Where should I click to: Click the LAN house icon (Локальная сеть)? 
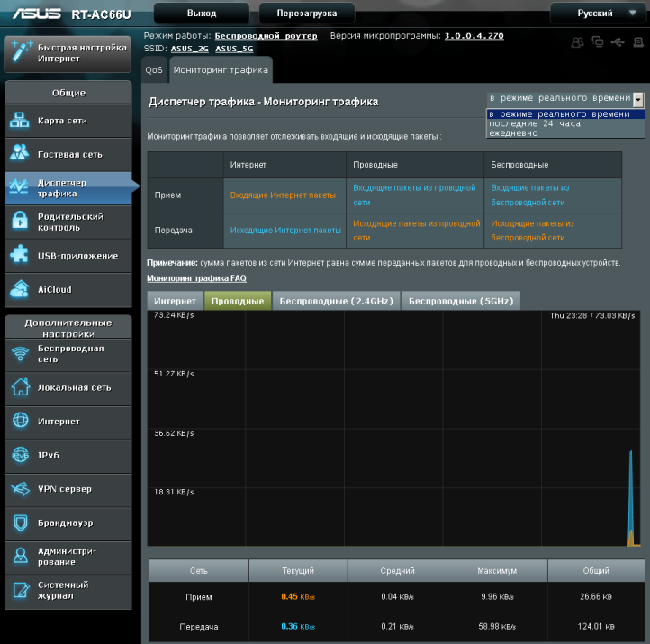(21, 387)
